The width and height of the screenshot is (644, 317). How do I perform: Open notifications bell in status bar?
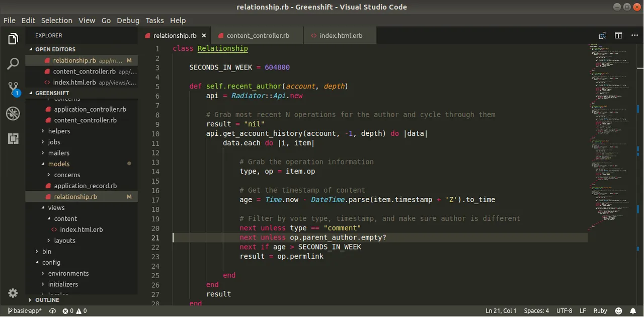pos(633,311)
